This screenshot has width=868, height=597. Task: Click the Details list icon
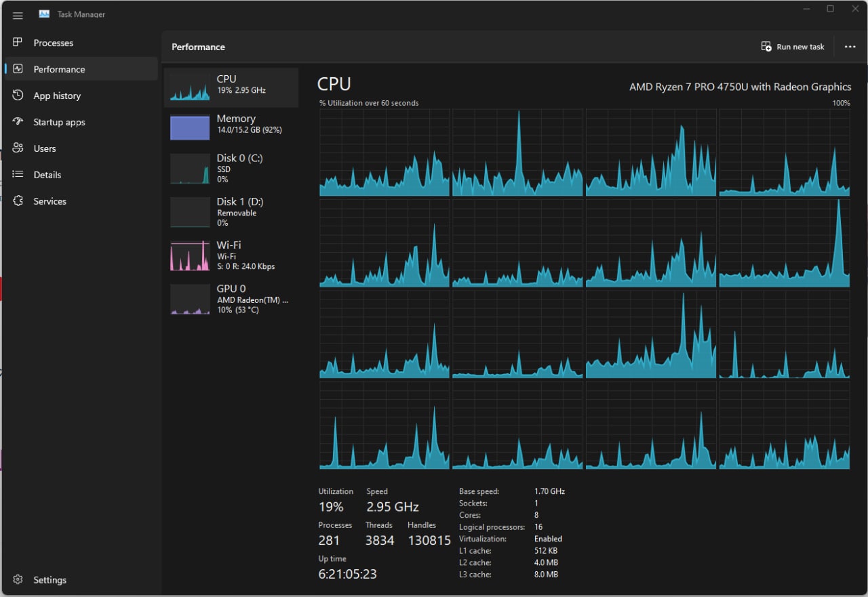tap(18, 175)
